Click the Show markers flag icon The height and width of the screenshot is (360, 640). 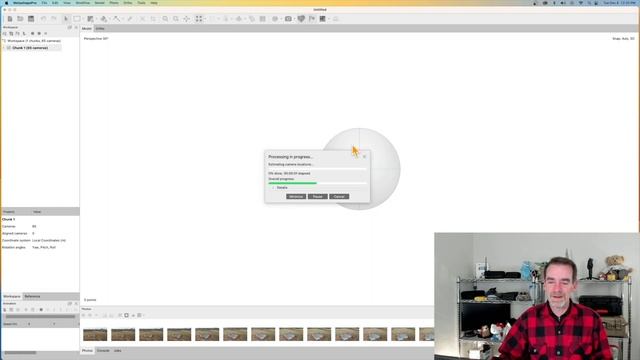click(312, 19)
